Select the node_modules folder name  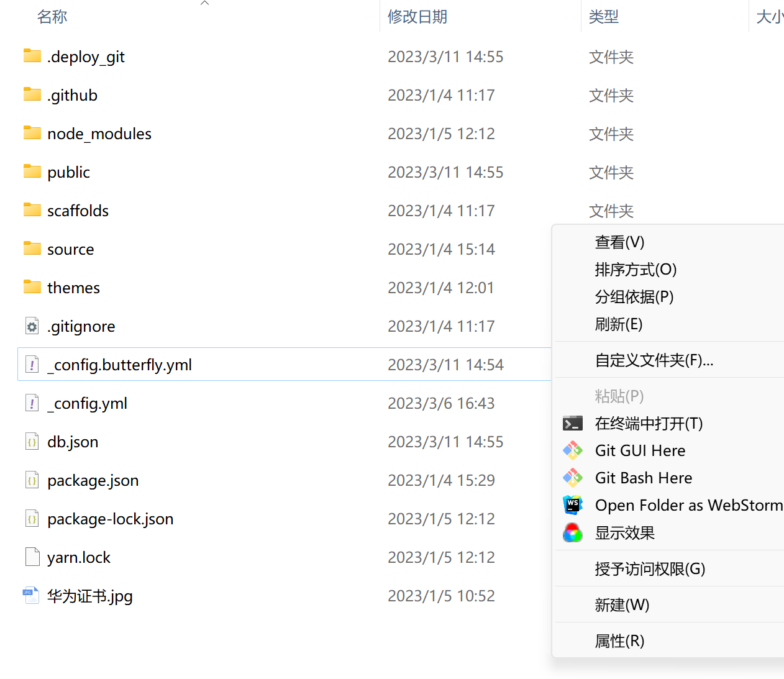tap(99, 134)
